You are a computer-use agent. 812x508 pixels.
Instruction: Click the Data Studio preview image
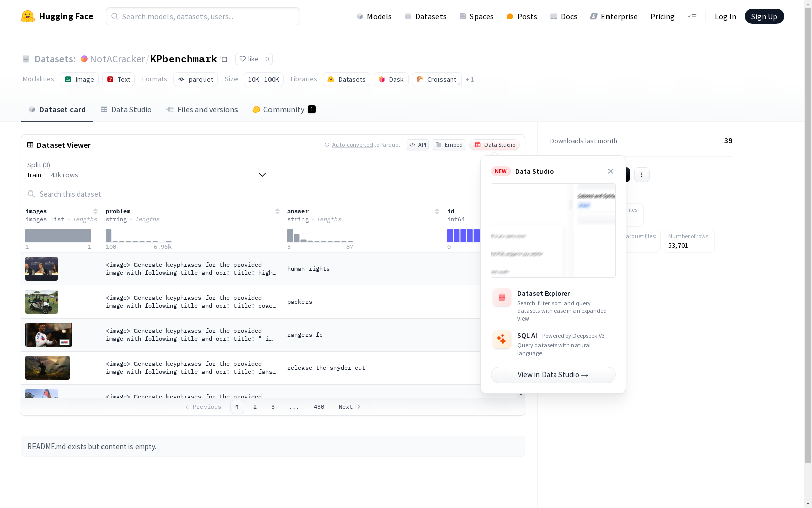[553, 231]
